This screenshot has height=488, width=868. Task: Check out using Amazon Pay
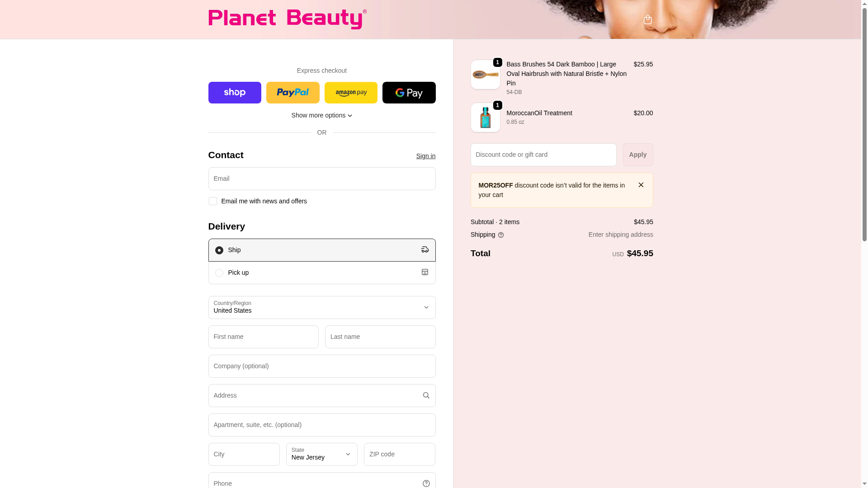(x=351, y=93)
